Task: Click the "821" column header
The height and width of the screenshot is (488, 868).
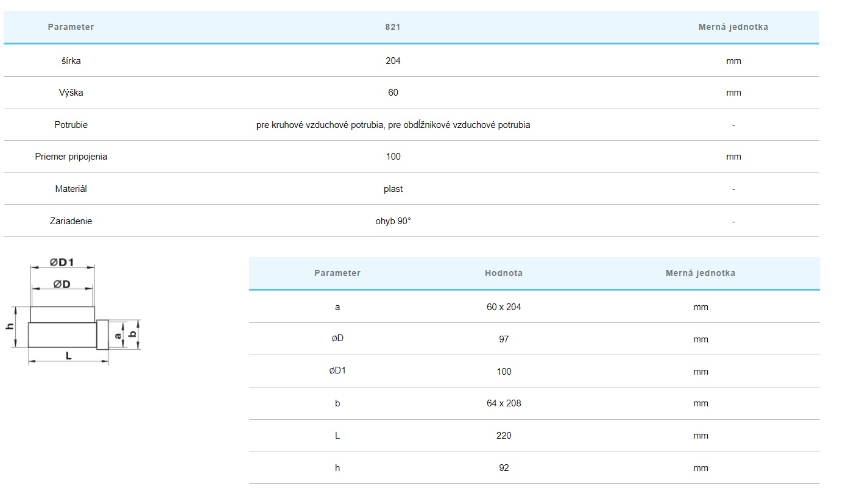Action: [x=393, y=27]
